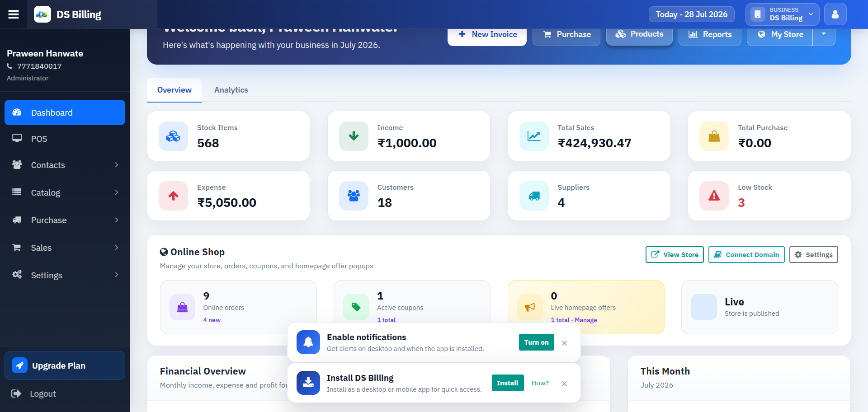868x412 pixels.
Task: Click the Low Stock warning icon
Action: [714, 196]
